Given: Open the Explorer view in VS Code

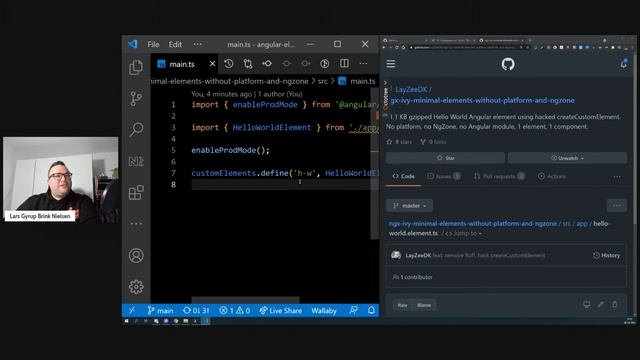Looking at the screenshot, I should tap(136, 67).
